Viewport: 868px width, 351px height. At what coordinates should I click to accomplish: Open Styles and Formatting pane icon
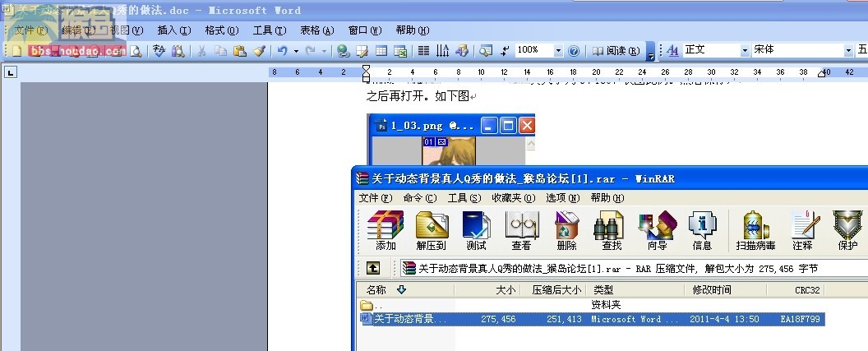click(672, 51)
